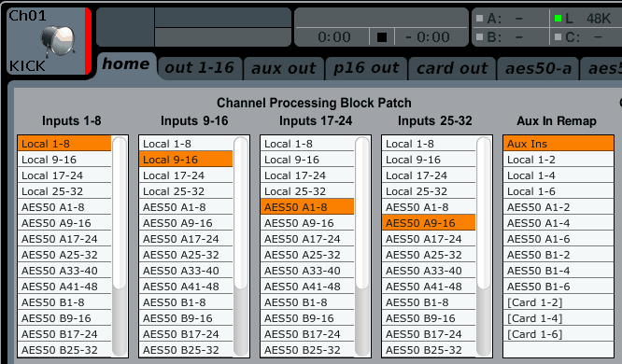Select Local 17-24 for Inputs 1-8
Image resolution: width=622 pixels, height=364 pixels.
(x=64, y=175)
